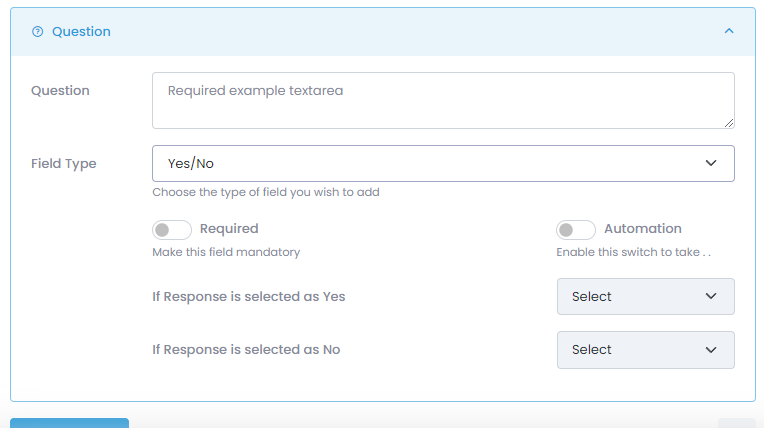Click "If Response is selected as Yes" label

tap(249, 297)
